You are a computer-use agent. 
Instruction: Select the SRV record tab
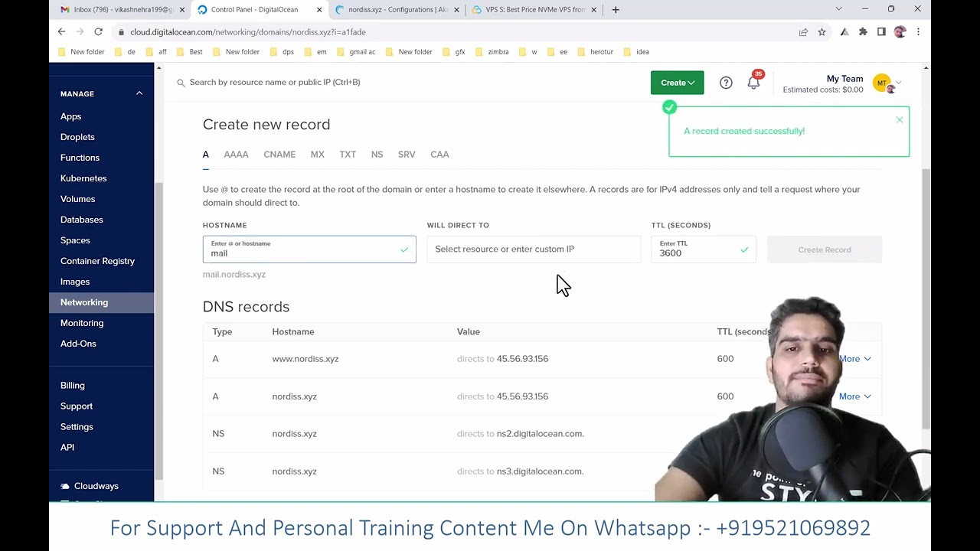[407, 155]
